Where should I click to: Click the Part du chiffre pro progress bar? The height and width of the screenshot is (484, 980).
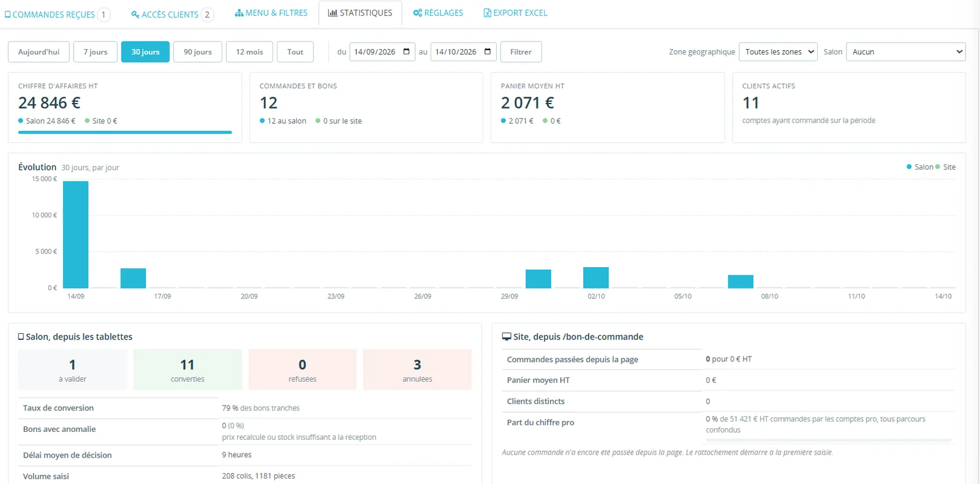point(829,440)
